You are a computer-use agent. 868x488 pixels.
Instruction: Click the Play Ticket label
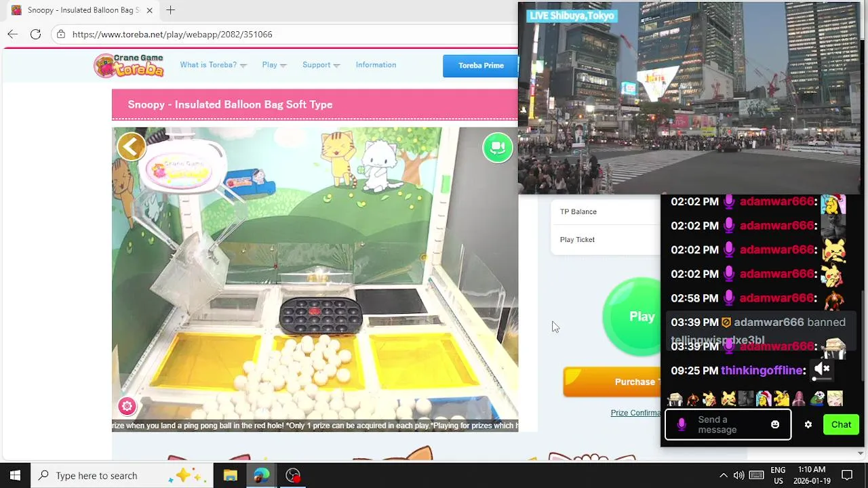(577, 240)
